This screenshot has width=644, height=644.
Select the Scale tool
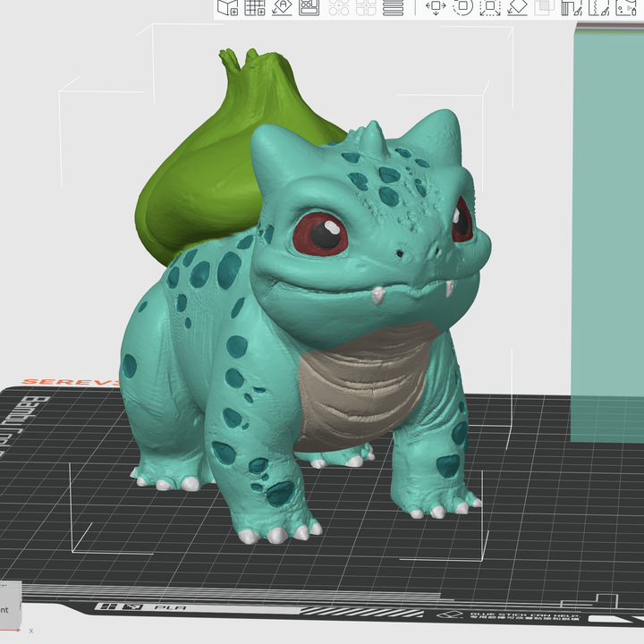pos(489,8)
